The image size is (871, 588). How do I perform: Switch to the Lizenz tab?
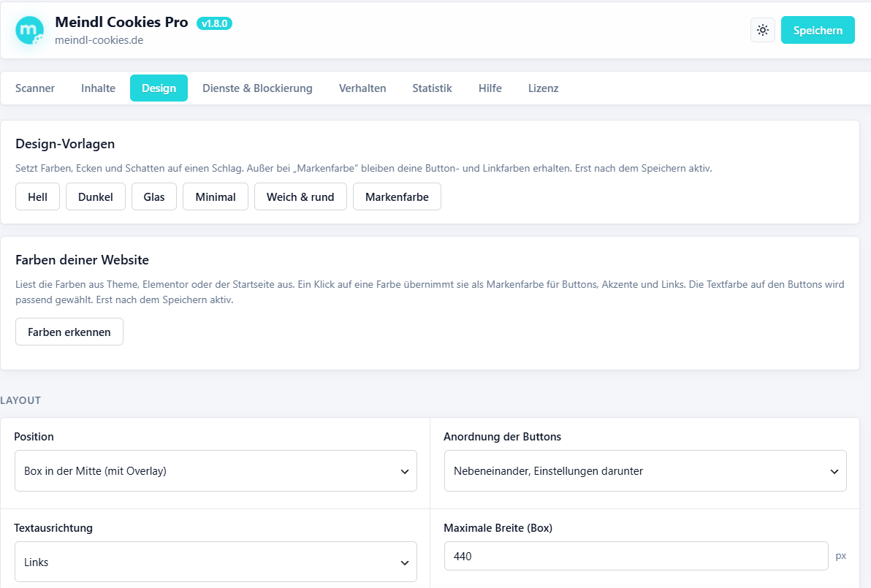point(543,88)
